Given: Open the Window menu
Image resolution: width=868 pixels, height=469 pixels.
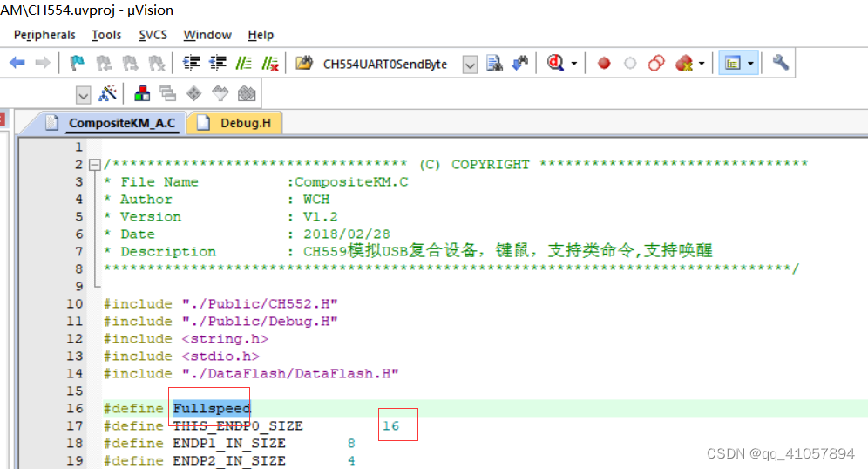Looking at the screenshot, I should 207,35.
